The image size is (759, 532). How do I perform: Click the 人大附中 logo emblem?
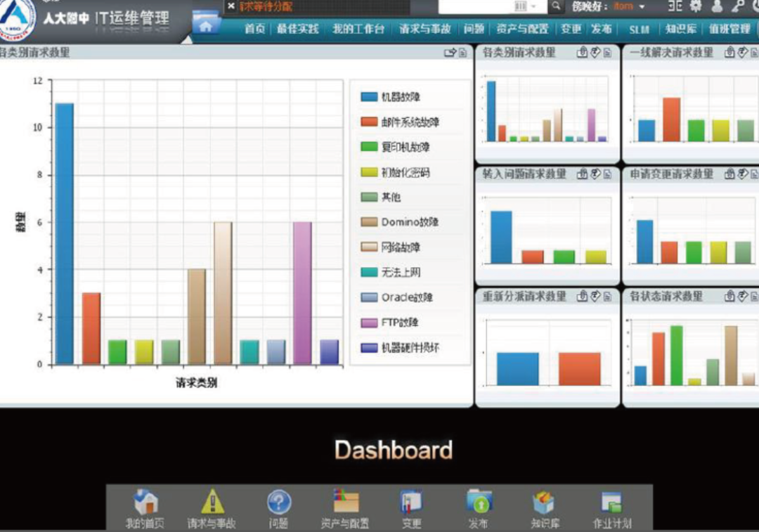(17, 20)
